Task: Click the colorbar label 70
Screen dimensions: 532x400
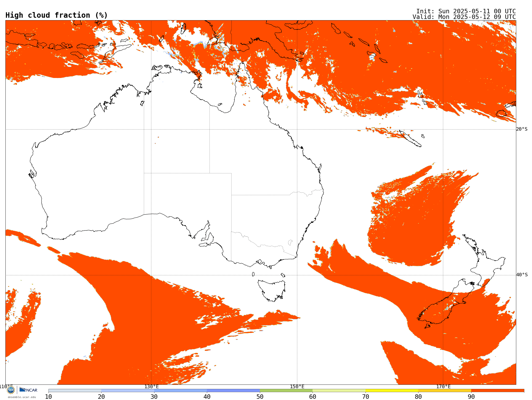Action: (x=366, y=397)
